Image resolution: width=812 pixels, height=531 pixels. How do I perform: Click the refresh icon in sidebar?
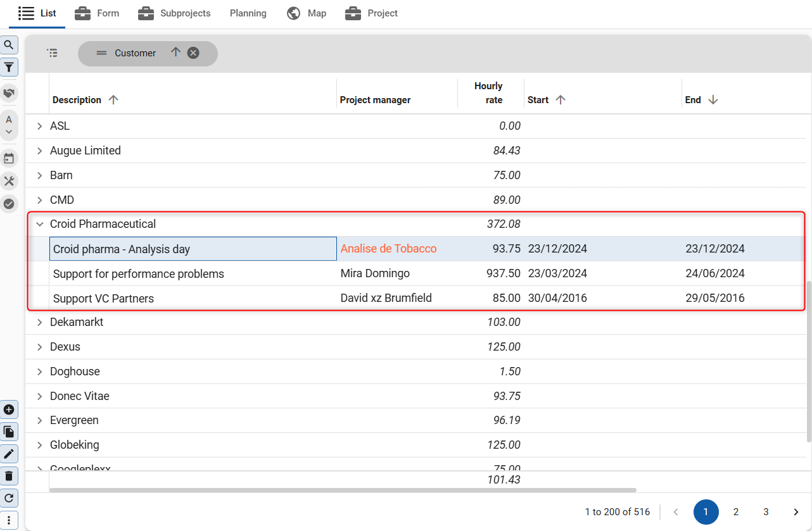[9, 498]
